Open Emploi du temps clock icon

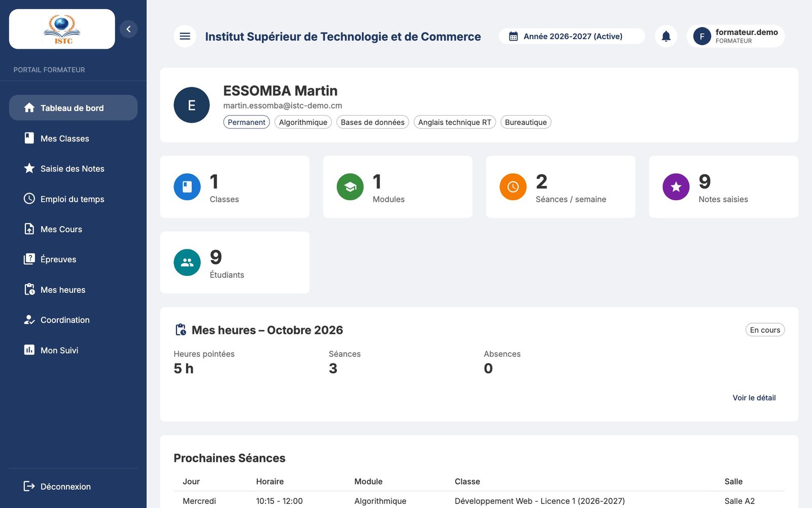point(29,199)
